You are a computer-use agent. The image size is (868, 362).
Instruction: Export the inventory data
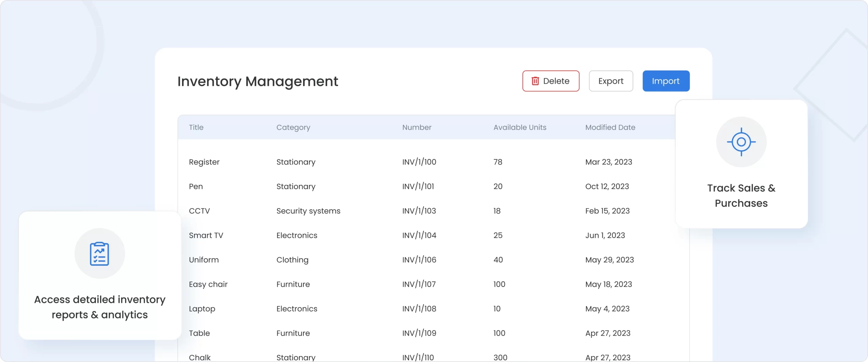(611, 81)
